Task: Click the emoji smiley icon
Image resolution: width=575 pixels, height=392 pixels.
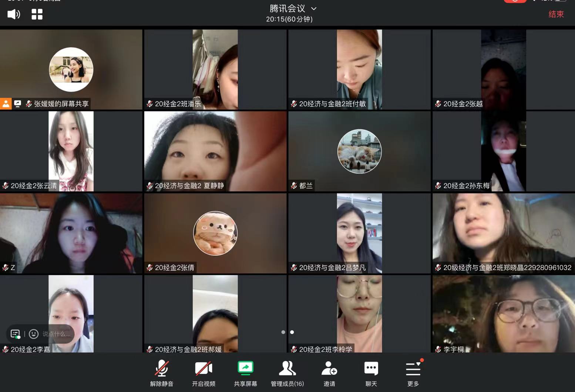Action: click(34, 334)
